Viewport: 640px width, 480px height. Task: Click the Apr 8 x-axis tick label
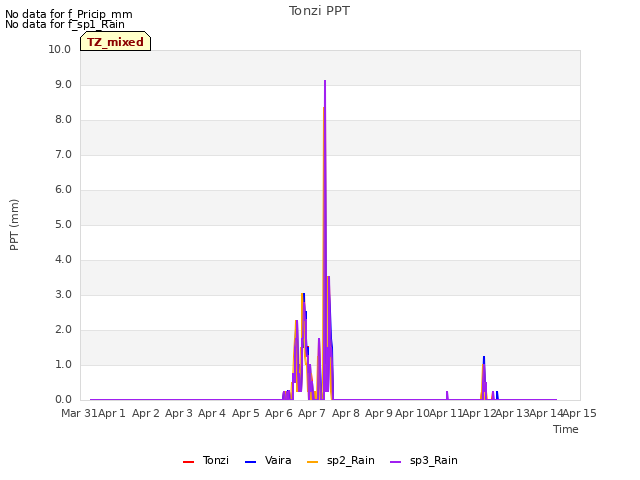pos(346,413)
